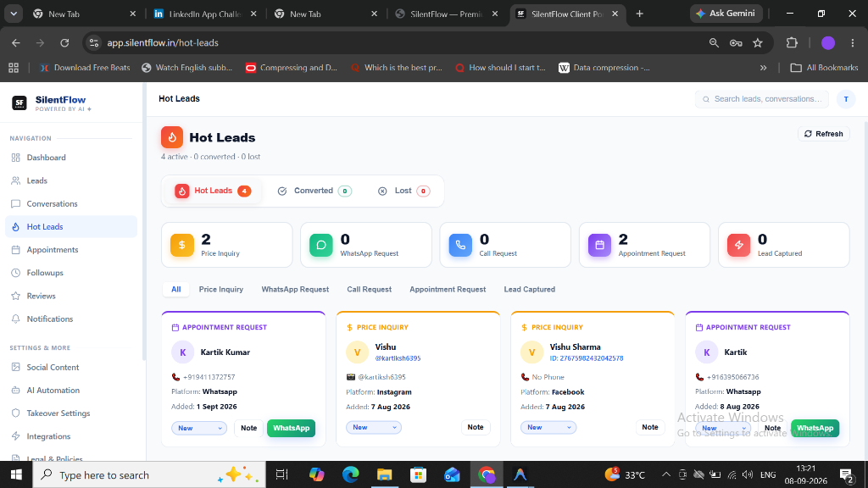
Task: Select the Hot Leads status tab
Action: (213, 191)
